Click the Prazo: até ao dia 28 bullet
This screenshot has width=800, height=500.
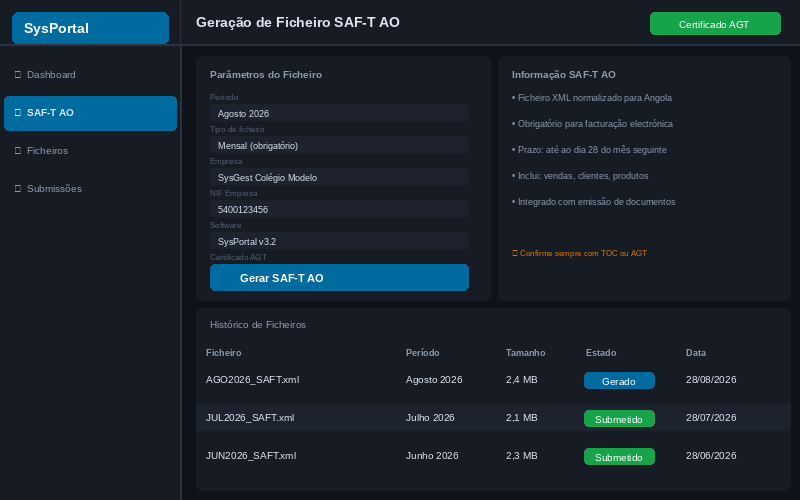(x=589, y=150)
